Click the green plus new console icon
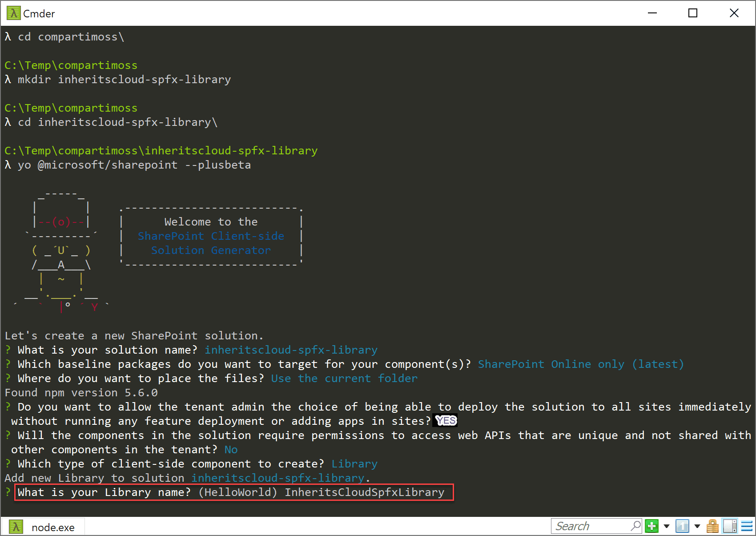 click(x=652, y=526)
